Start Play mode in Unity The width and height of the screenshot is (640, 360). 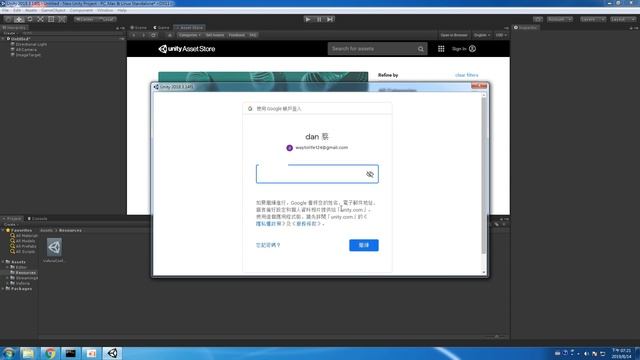coord(308,19)
